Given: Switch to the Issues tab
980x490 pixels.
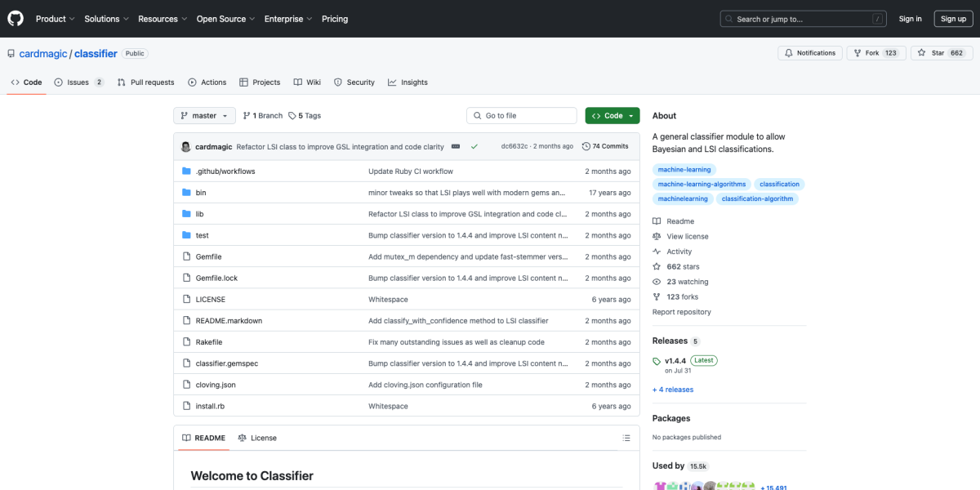Looking at the screenshot, I should click(78, 82).
